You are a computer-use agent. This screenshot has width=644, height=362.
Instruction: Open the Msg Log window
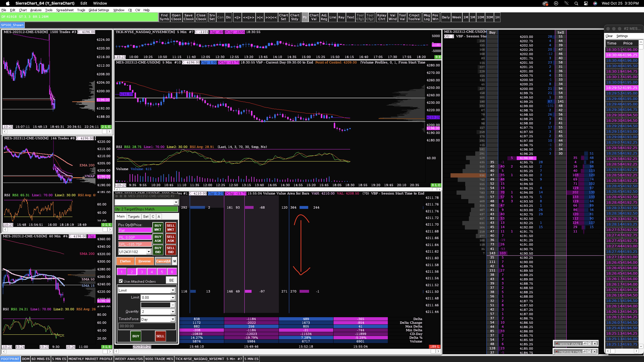(x=427, y=17)
